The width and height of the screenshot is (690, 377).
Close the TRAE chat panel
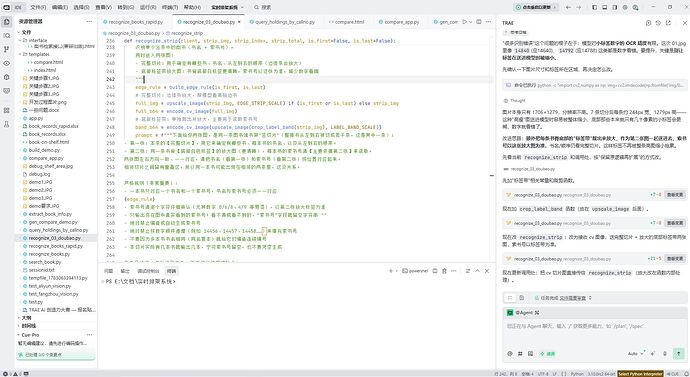tap(685, 23)
